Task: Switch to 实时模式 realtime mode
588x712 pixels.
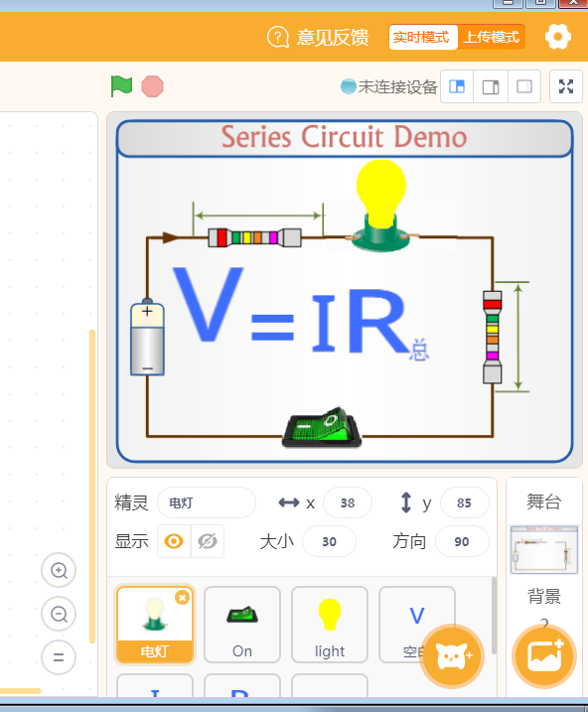Action: click(x=422, y=37)
